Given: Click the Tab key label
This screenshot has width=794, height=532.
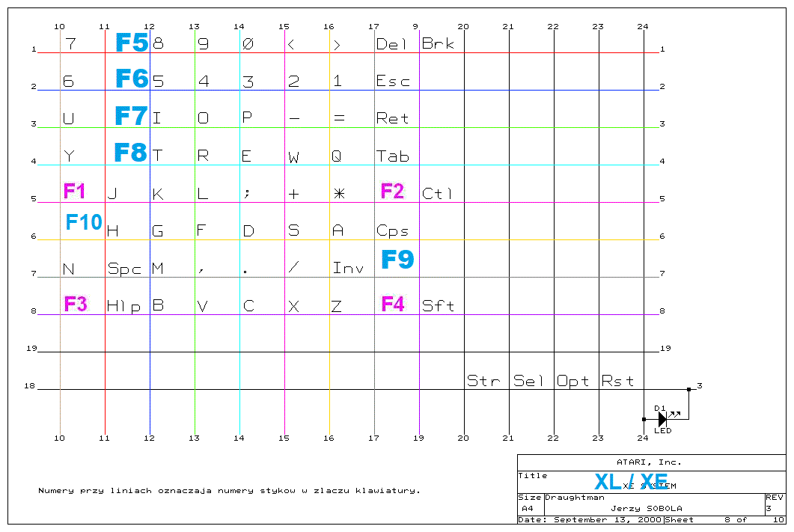Looking at the screenshot, I should coord(393,156).
